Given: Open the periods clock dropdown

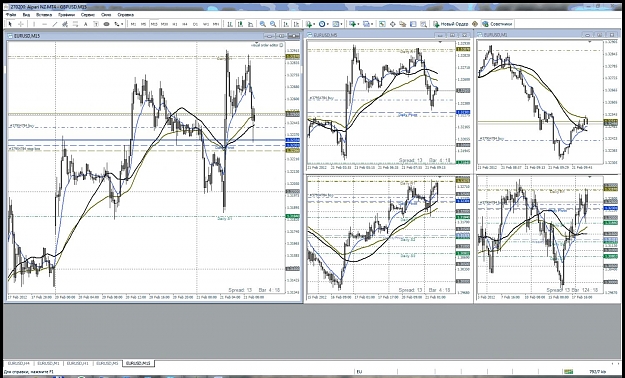Looking at the screenshot, I should 323,24.
